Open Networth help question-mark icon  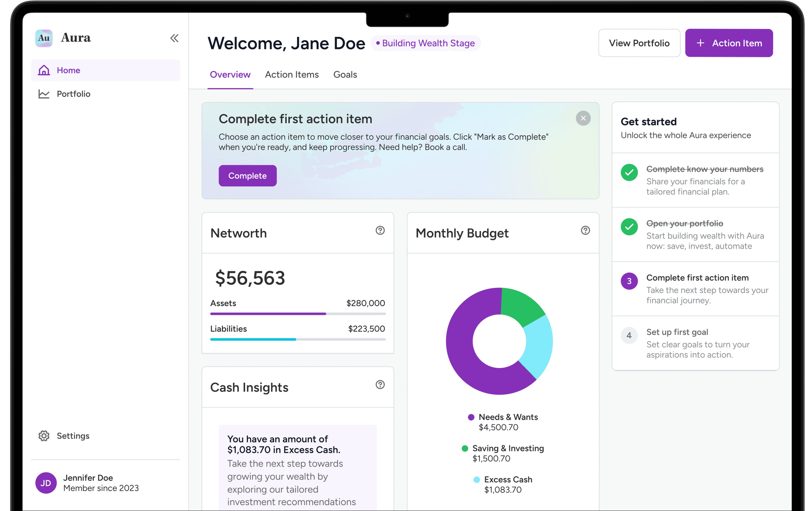(380, 231)
